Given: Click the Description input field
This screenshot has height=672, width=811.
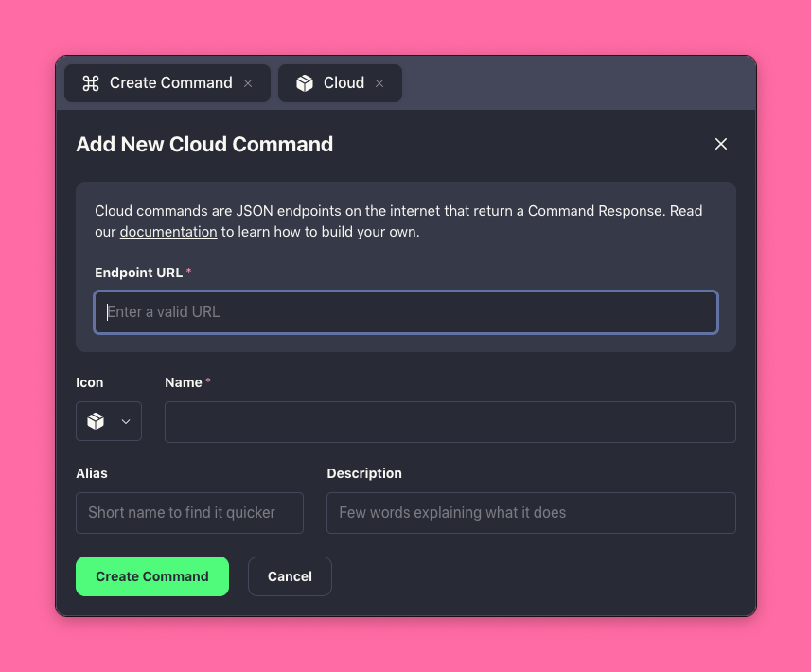Looking at the screenshot, I should [531, 513].
